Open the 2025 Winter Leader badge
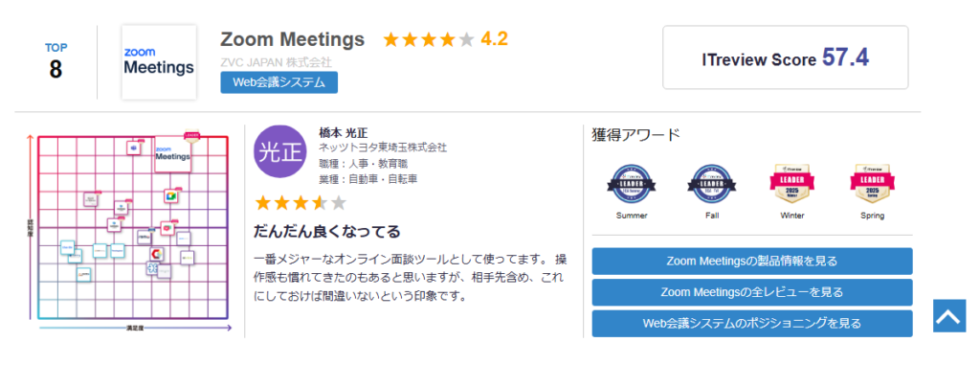Screen dimensions: 980x365 point(791,185)
